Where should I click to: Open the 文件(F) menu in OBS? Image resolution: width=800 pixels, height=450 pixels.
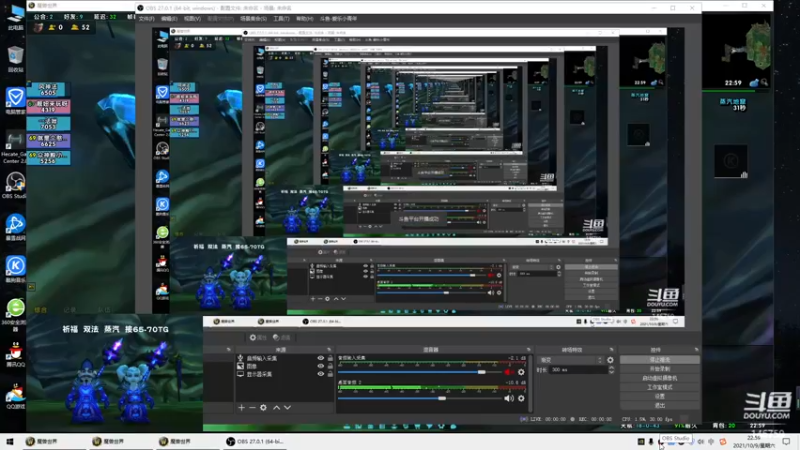click(x=146, y=19)
